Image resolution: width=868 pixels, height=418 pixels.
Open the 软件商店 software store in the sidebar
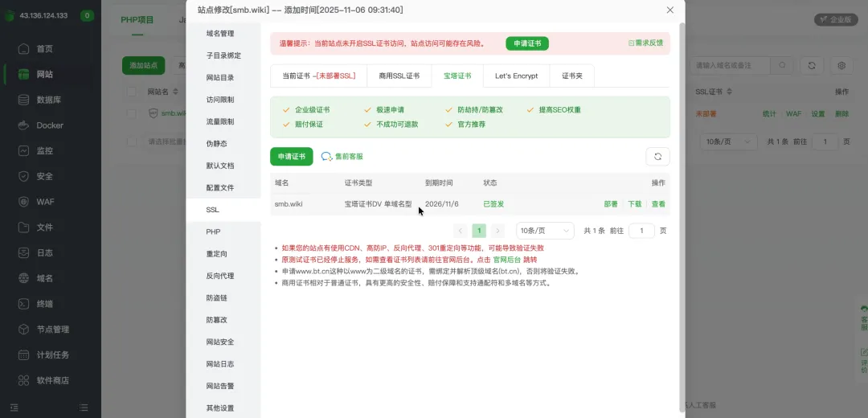(52, 380)
